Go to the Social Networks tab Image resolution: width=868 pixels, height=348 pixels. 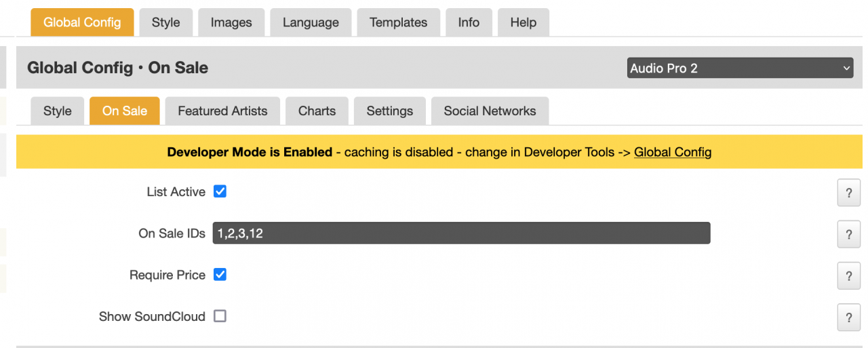490,111
